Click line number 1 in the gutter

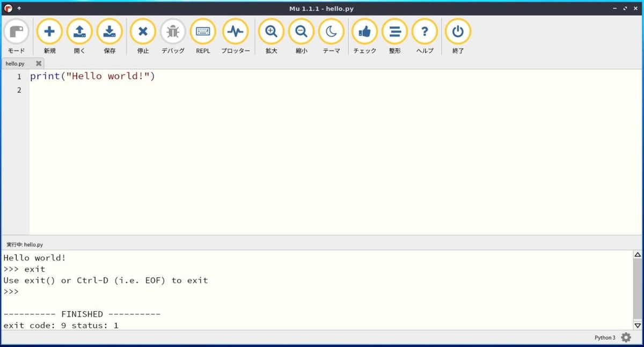[x=19, y=77]
